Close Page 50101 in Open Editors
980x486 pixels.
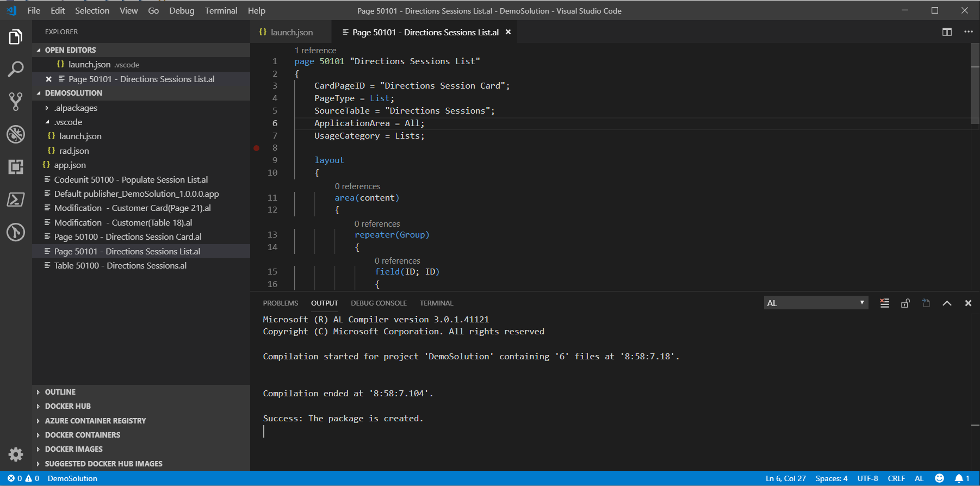coord(49,79)
